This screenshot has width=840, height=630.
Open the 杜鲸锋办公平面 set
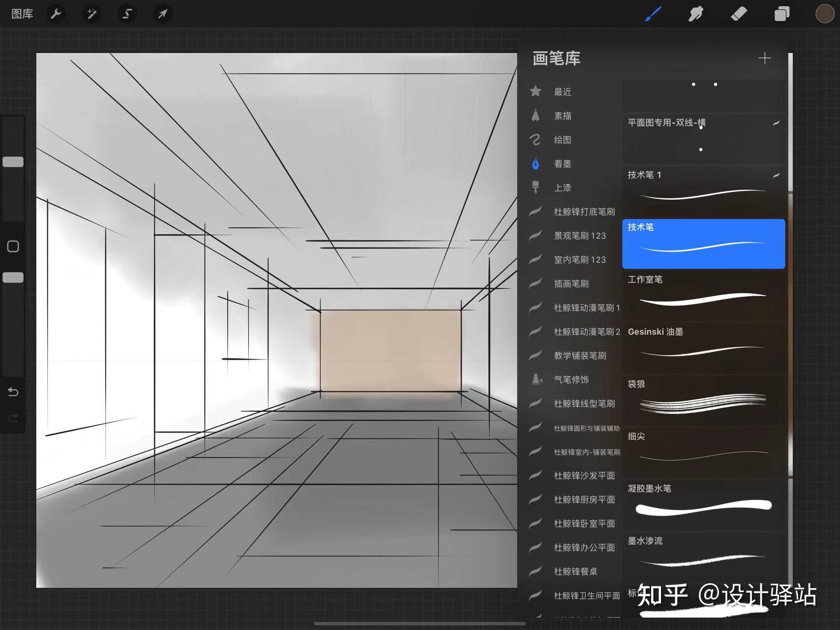pos(574,547)
